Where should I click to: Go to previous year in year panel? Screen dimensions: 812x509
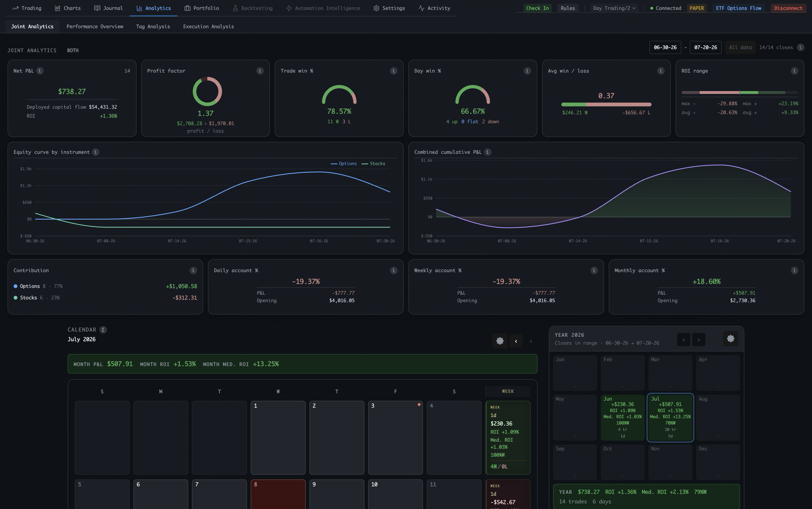[x=684, y=340]
